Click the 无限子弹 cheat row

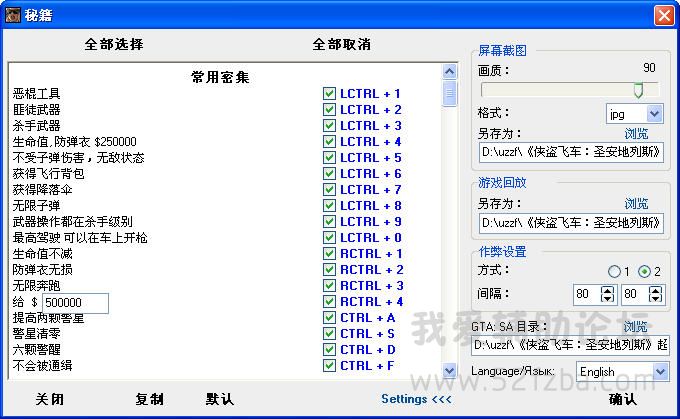coord(36,206)
